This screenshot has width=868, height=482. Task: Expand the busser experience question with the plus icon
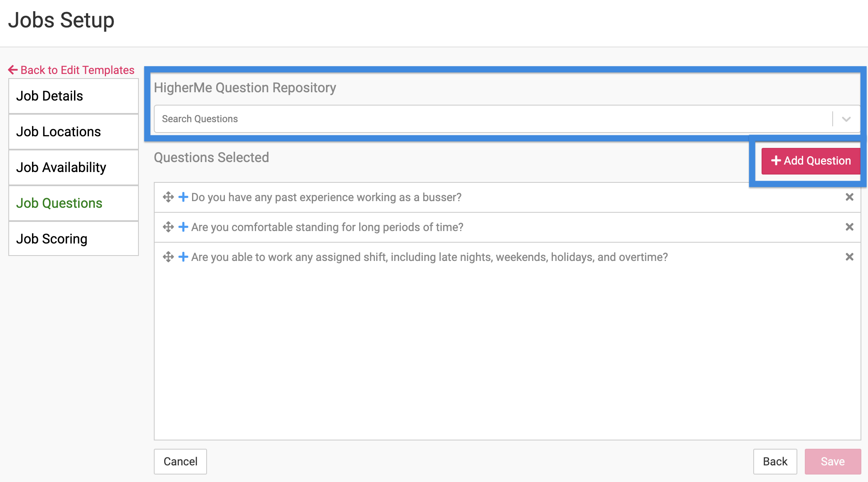click(x=183, y=197)
